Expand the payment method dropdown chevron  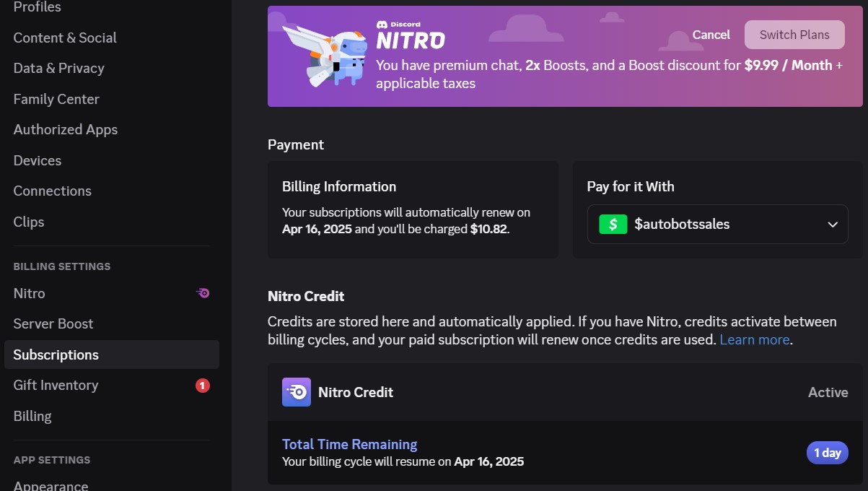click(x=832, y=225)
